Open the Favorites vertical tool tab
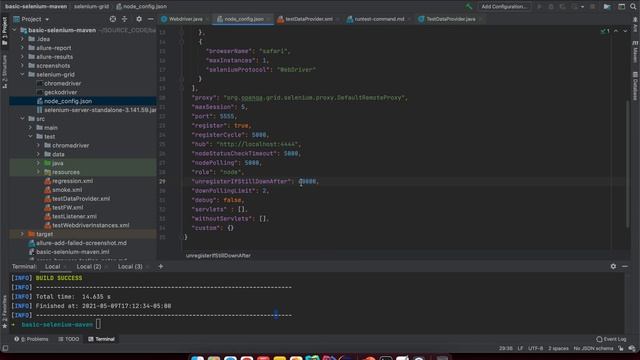The image size is (640, 360). (x=4, y=312)
